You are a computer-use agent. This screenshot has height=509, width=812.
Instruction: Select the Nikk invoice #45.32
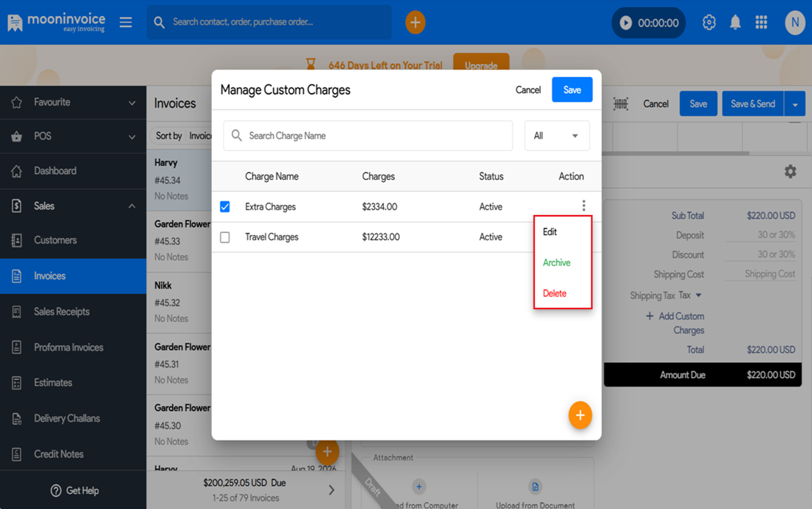point(179,303)
